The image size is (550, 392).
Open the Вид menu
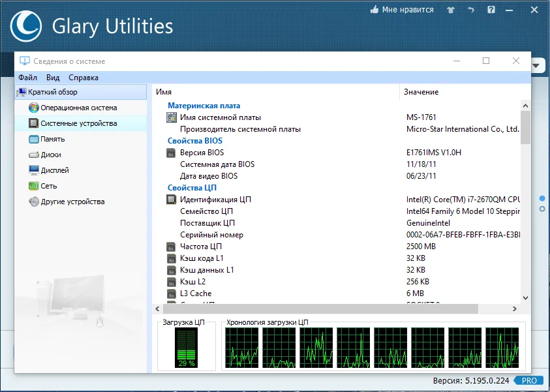53,78
